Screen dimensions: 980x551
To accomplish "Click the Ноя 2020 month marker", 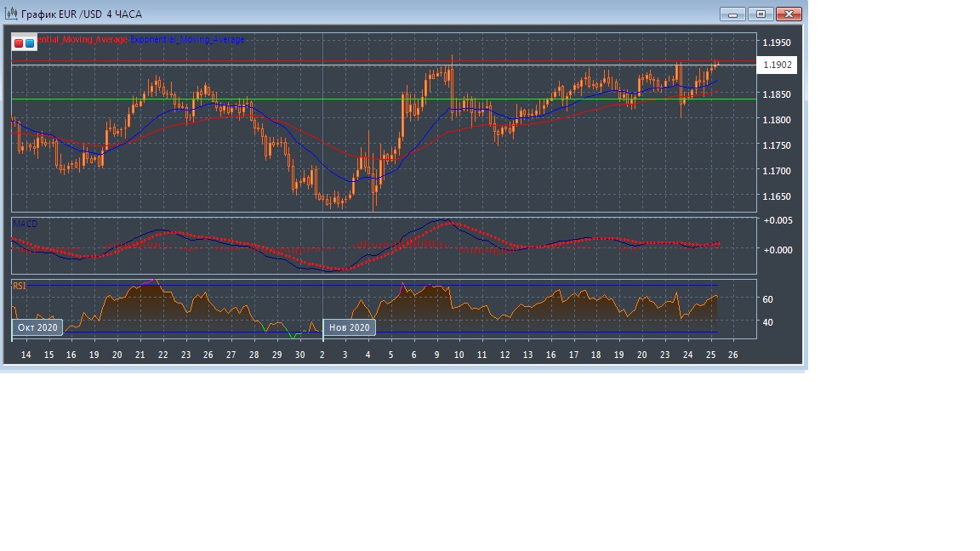I will [x=349, y=327].
